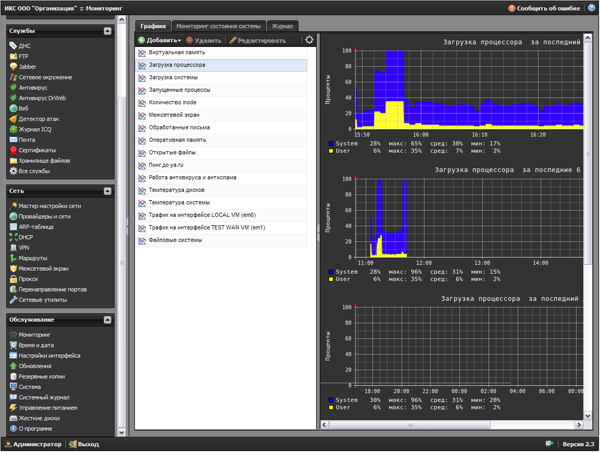Click the Межсетевой экран icon under Сеть
The image size is (600, 452).
[x=13, y=268]
